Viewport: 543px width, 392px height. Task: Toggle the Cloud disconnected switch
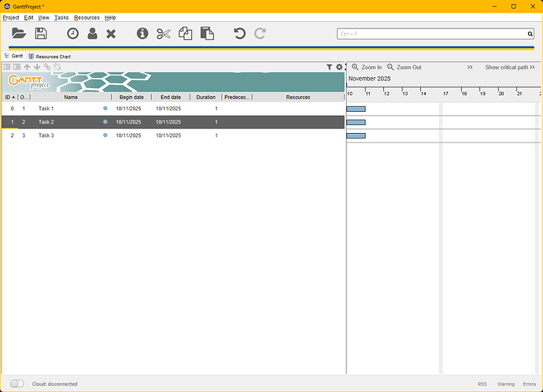[17, 384]
